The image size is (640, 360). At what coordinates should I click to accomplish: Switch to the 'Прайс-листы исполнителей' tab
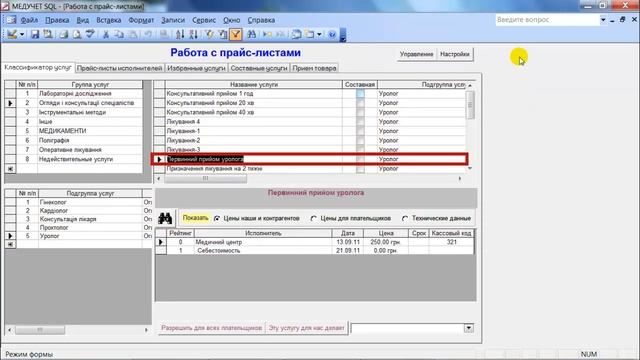[x=120, y=68]
